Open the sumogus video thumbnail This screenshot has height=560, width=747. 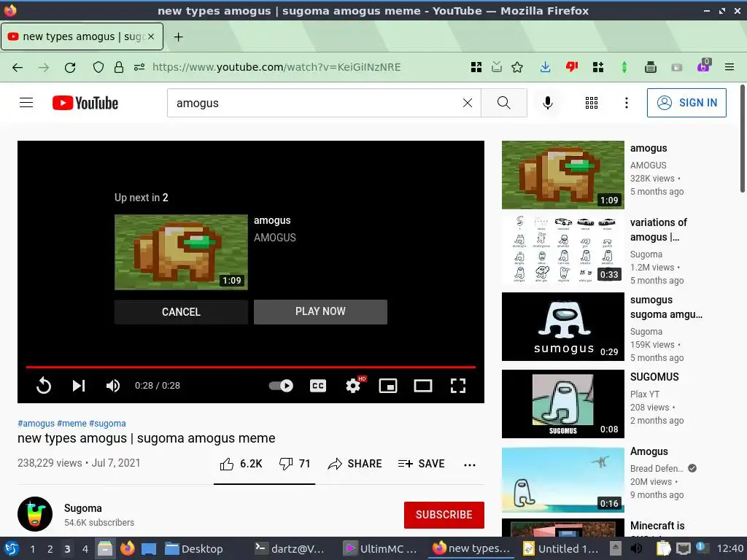[562, 327]
